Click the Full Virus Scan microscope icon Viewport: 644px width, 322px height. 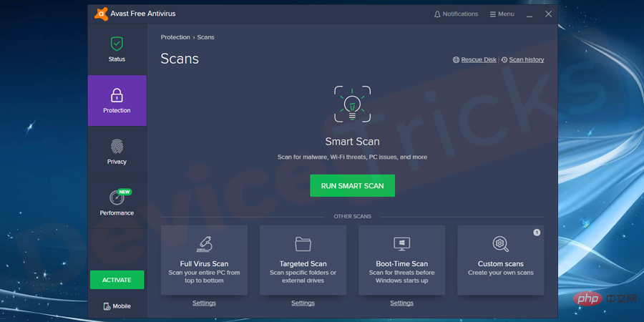click(x=204, y=244)
